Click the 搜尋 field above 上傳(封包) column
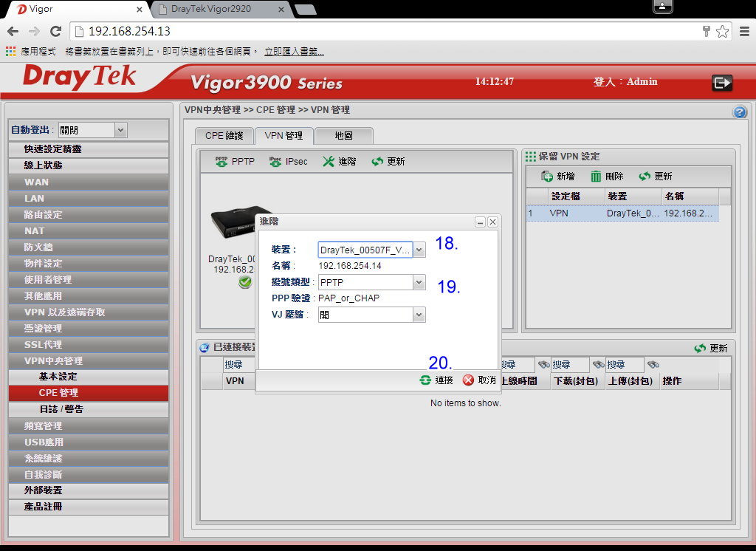Screen dimensions: 756x551 tap(625, 364)
